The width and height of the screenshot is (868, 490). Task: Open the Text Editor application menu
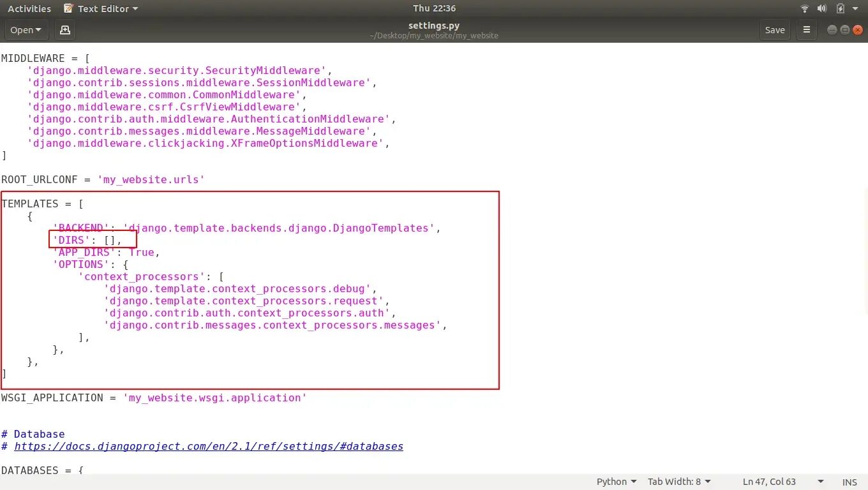pos(101,8)
